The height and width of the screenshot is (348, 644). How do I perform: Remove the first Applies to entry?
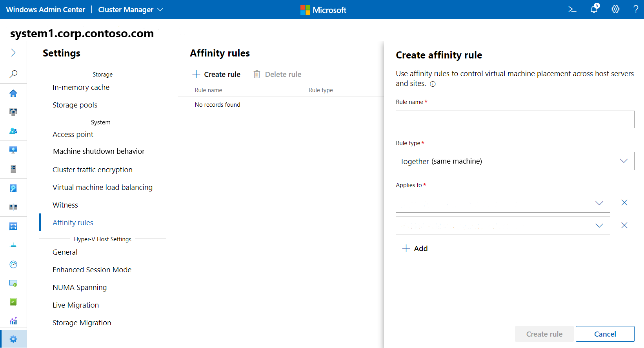tap(624, 203)
